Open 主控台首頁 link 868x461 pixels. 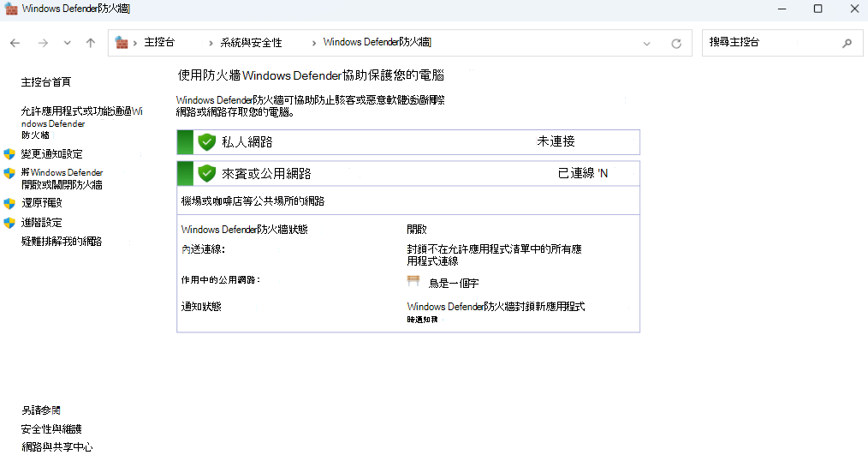click(x=46, y=82)
